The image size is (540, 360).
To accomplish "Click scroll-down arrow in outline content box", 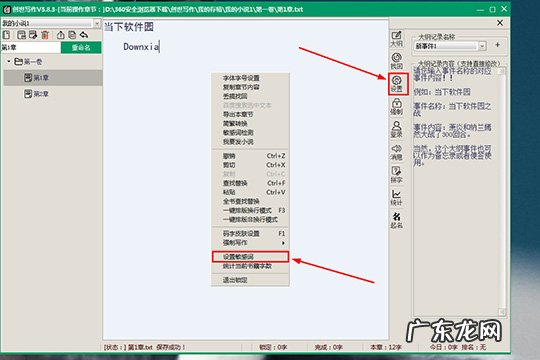I will (x=501, y=312).
